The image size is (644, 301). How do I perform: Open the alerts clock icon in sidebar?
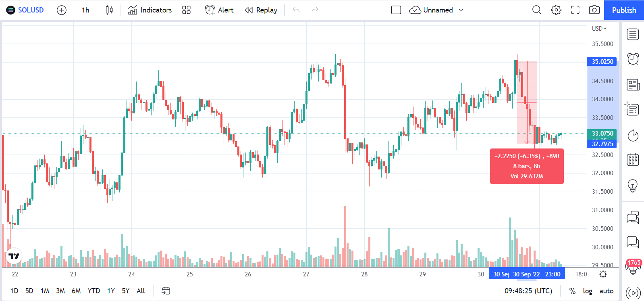(x=633, y=59)
